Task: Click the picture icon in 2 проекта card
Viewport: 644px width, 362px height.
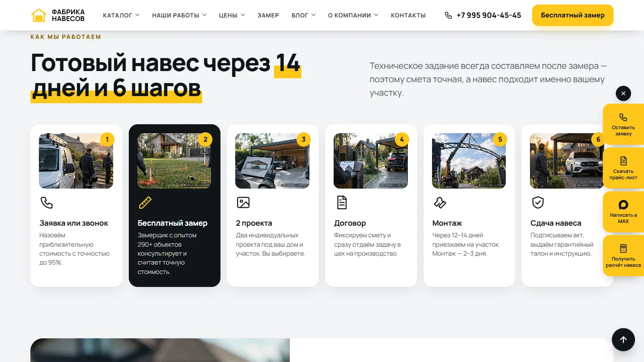Action: pyautogui.click(x=243, y=202)
